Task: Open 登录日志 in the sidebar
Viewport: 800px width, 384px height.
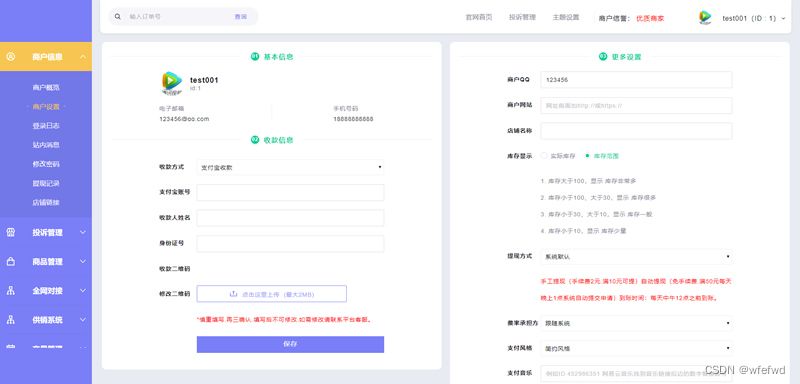Action: click(x=46, y=125)
